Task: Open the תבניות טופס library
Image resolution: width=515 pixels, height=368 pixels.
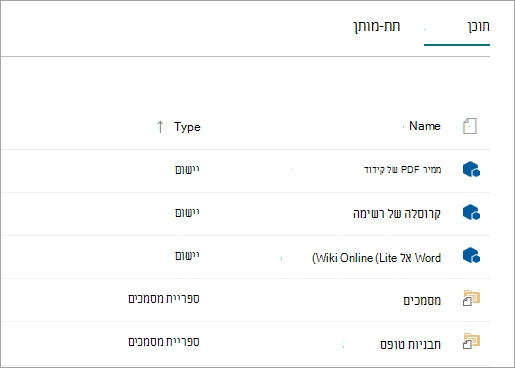Action: tap(410, 344)
